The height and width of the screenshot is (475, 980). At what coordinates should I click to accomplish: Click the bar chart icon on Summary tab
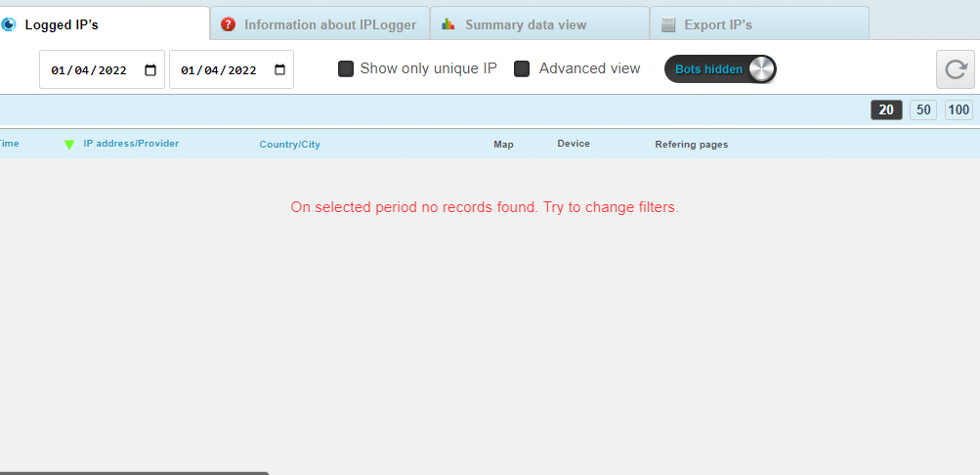[x=447, y=24]
